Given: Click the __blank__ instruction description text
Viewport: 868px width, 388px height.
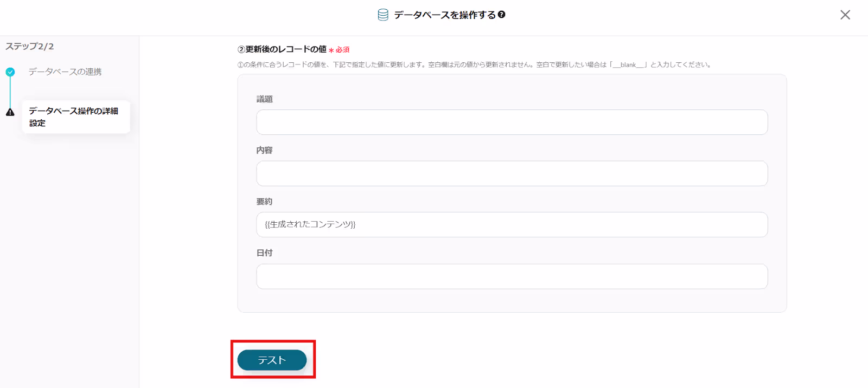Looking at the screenshot, I should tap(475, 64).
